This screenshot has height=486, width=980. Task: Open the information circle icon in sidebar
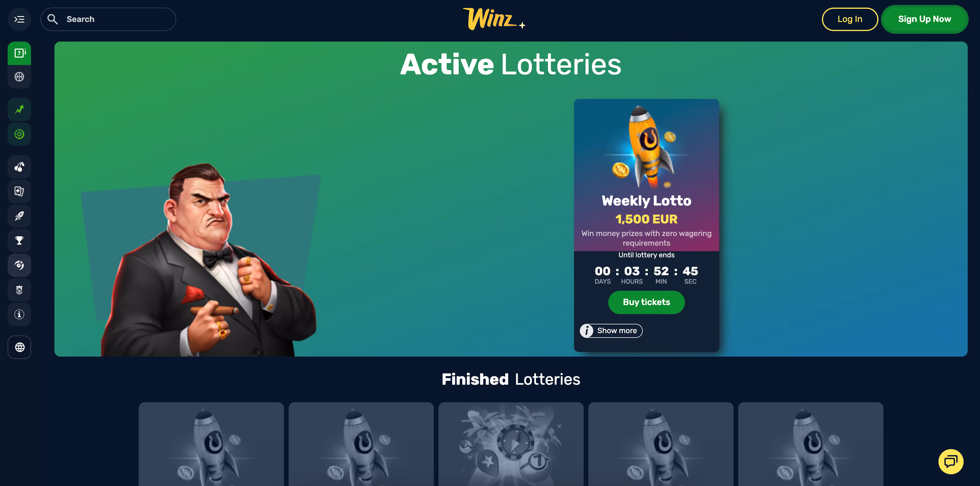[x=19, y=314]
